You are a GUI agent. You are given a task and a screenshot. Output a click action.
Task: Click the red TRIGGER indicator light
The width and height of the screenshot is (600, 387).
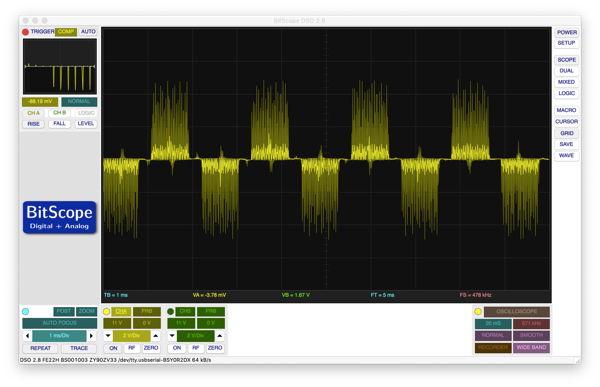[25, 32]
